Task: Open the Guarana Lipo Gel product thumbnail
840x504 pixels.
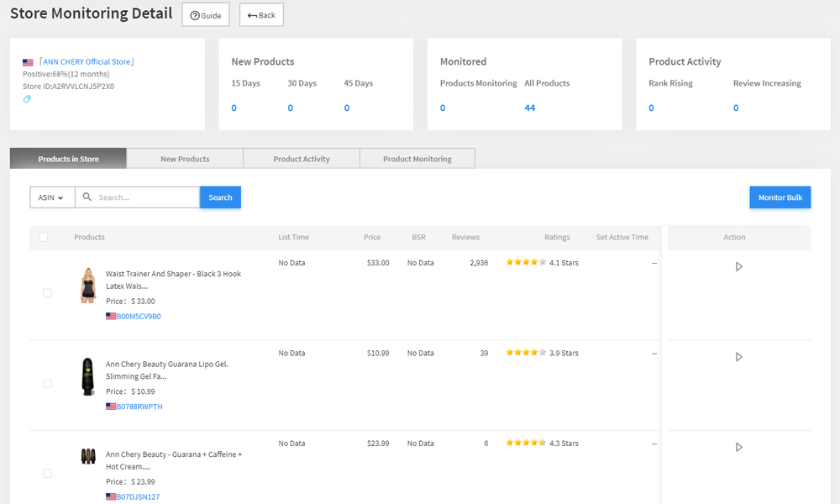Action: tap(88, 376)
